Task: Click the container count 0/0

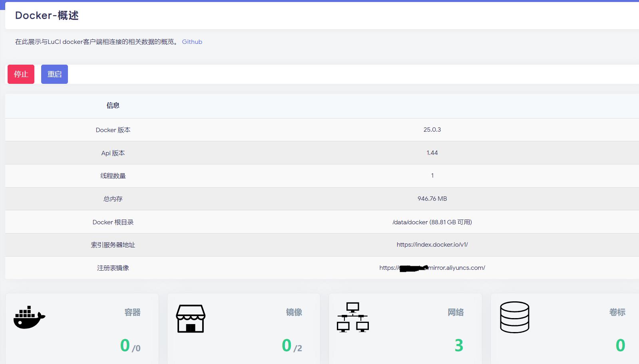Action: pyautogui.click(x=130, y=346)
